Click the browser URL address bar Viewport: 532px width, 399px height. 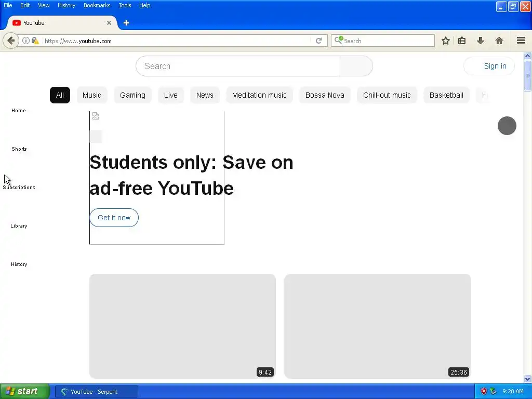177,41
